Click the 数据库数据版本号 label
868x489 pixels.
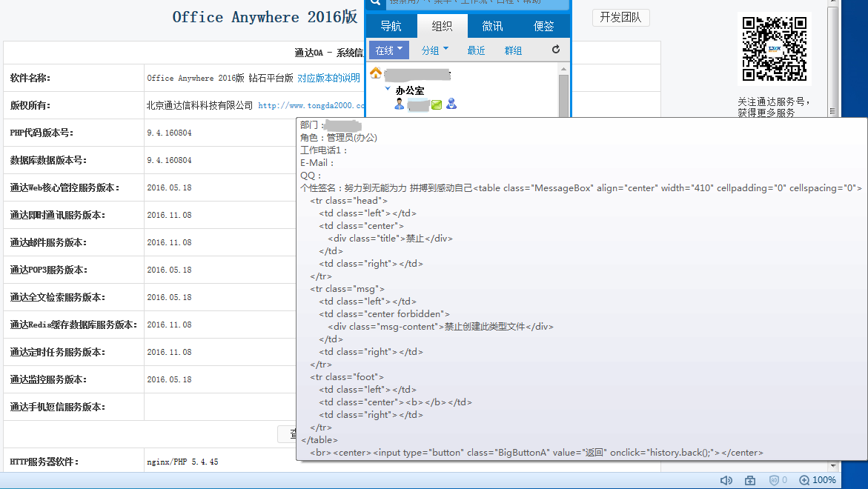pos(48,160)
